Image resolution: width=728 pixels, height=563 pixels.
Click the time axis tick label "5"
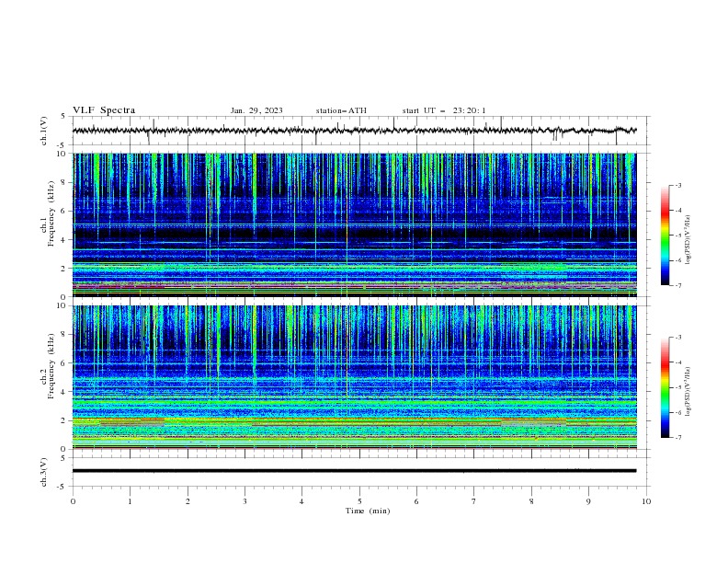359,501
